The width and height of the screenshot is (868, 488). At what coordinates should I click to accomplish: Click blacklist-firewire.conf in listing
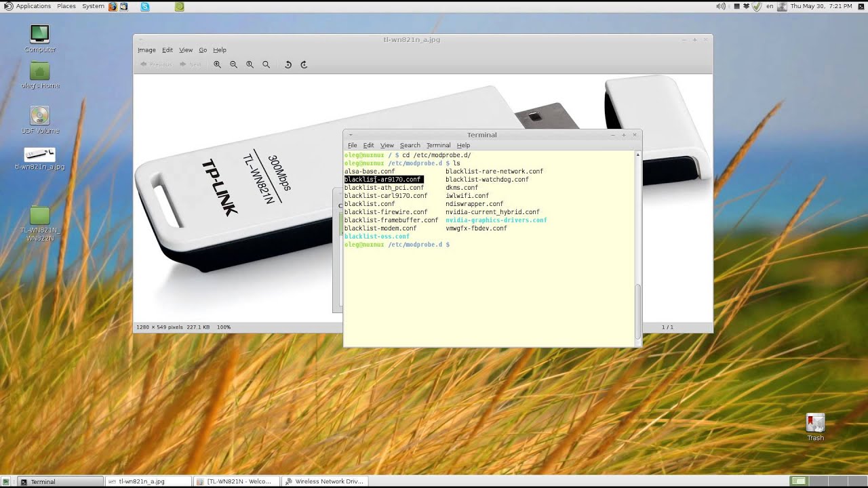tap(386, 212)
